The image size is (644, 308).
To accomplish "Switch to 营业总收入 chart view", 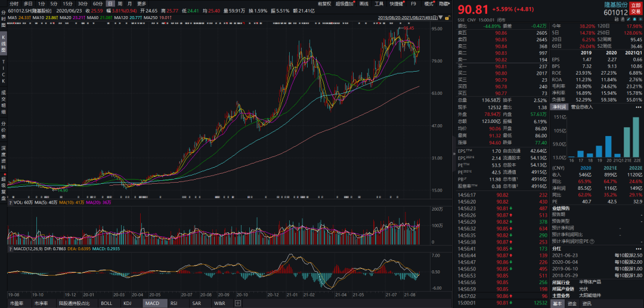I will tap(582, 107).
